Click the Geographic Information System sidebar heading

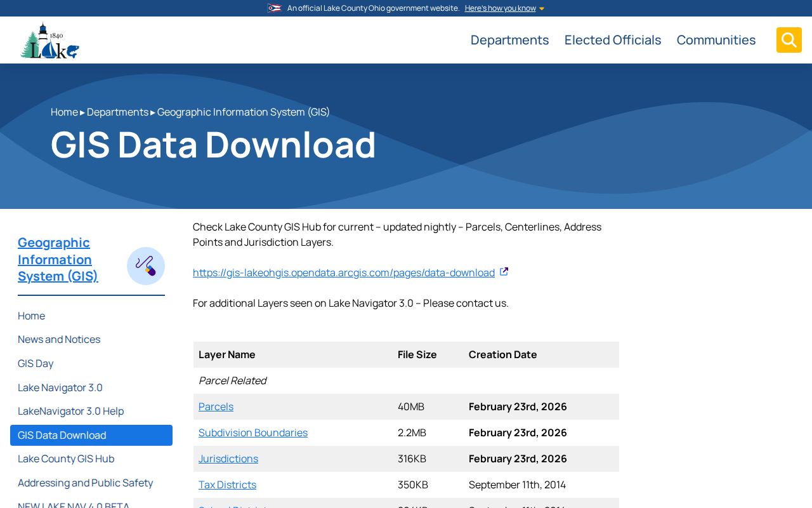point(58,259)
